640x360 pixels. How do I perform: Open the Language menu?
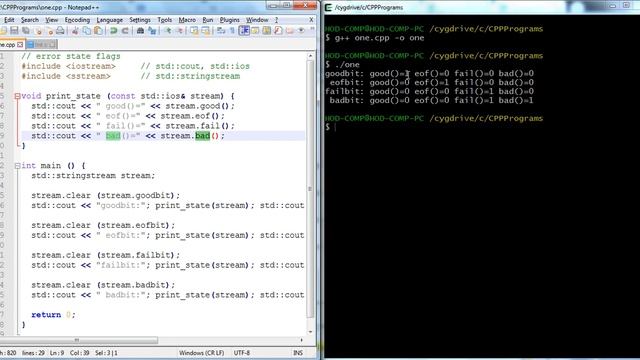pyautogui.click(x=109, y=20)
